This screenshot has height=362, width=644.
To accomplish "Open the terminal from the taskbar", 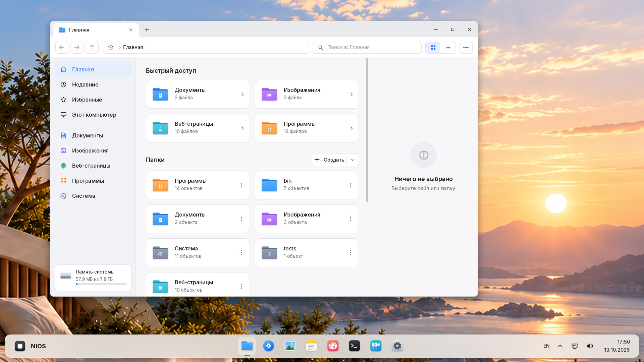I will (x=354, y=346).
